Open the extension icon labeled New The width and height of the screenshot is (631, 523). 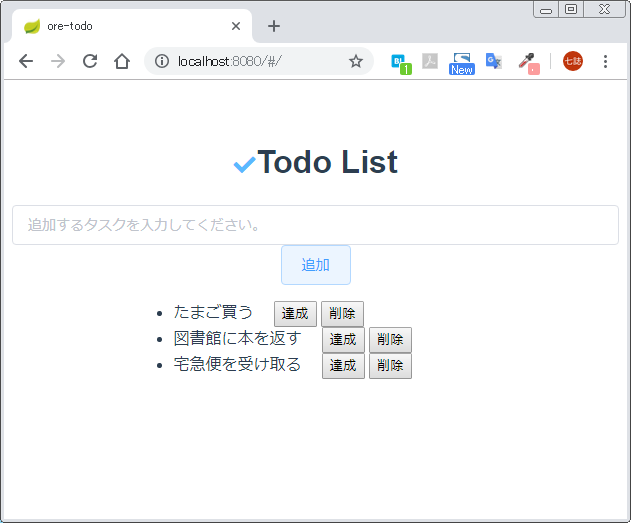pyautogui.click(x=462, y=64)
